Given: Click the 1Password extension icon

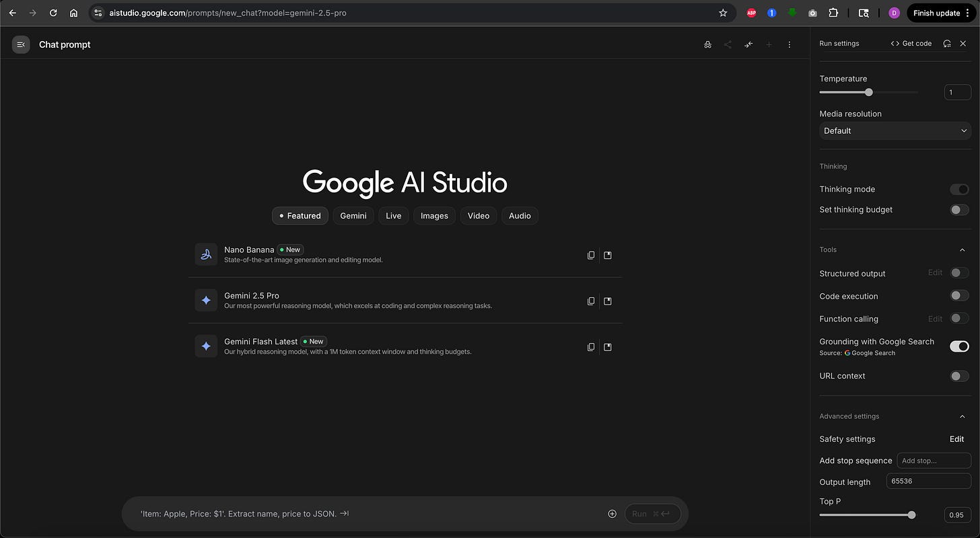Looking at the screenshot, I should (x=771, y=13).
